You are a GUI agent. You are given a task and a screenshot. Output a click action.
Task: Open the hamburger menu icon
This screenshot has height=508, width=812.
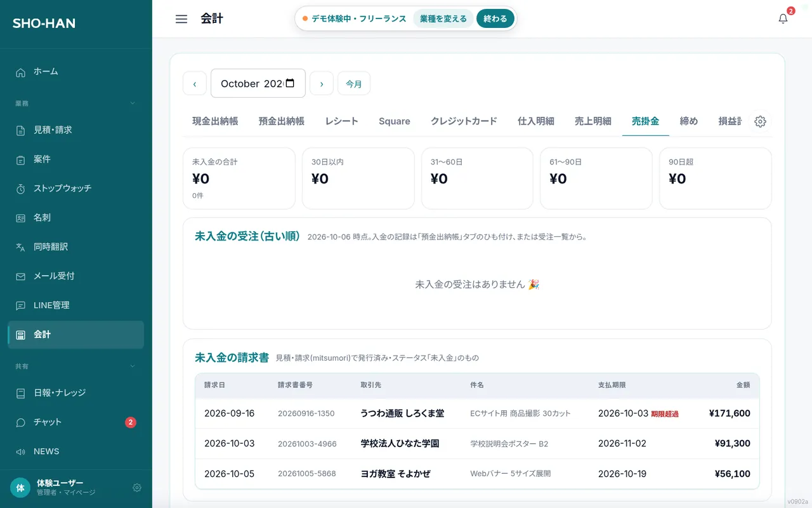(181, 19)
